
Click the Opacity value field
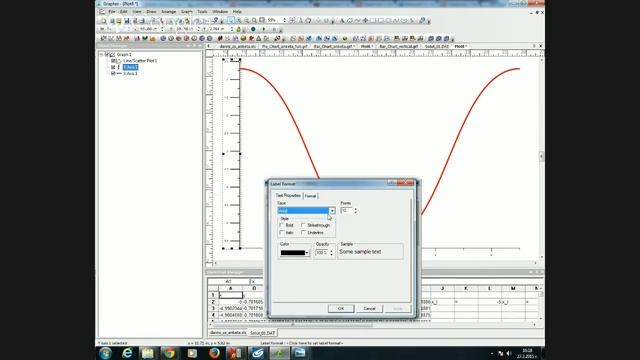pyautogui.click(x=322, y=253)
